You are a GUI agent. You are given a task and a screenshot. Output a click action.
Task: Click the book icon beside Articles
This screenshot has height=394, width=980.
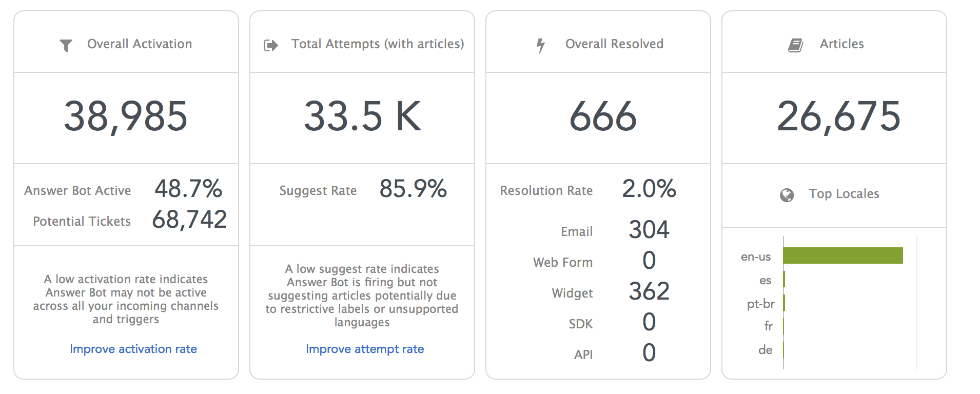click(x=795, y=45)
